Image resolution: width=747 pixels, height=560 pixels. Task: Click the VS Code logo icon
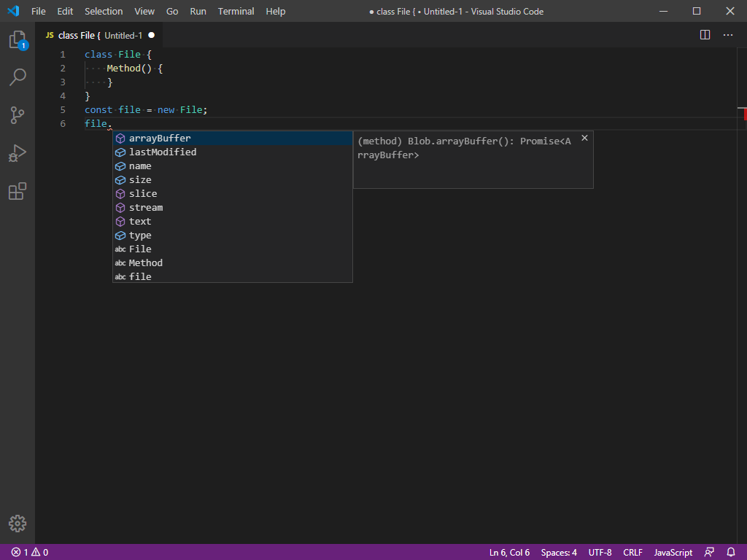(13, 11)
